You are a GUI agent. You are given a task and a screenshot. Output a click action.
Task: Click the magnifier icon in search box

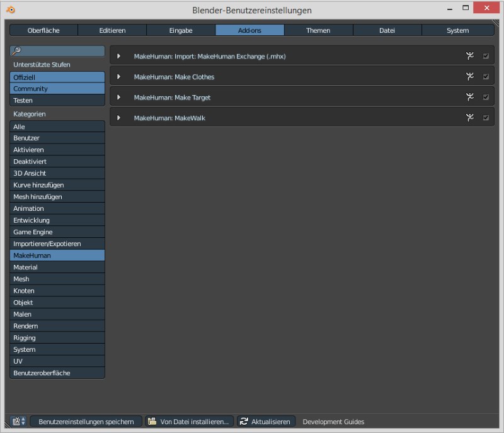(x=17, y=51)
